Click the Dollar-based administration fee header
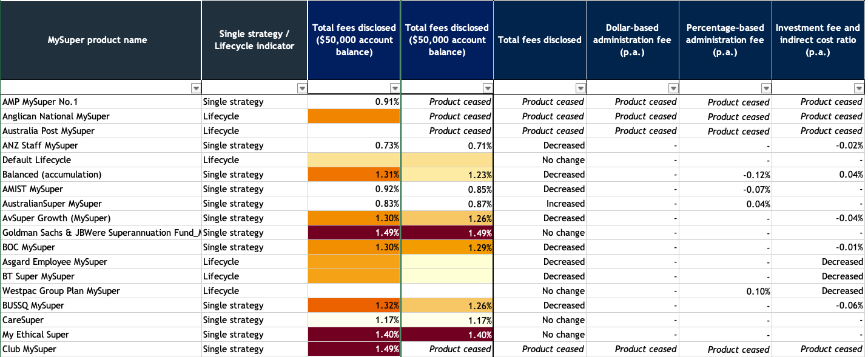The width and height of the screenshot is (868, 357). coord(632,40)
